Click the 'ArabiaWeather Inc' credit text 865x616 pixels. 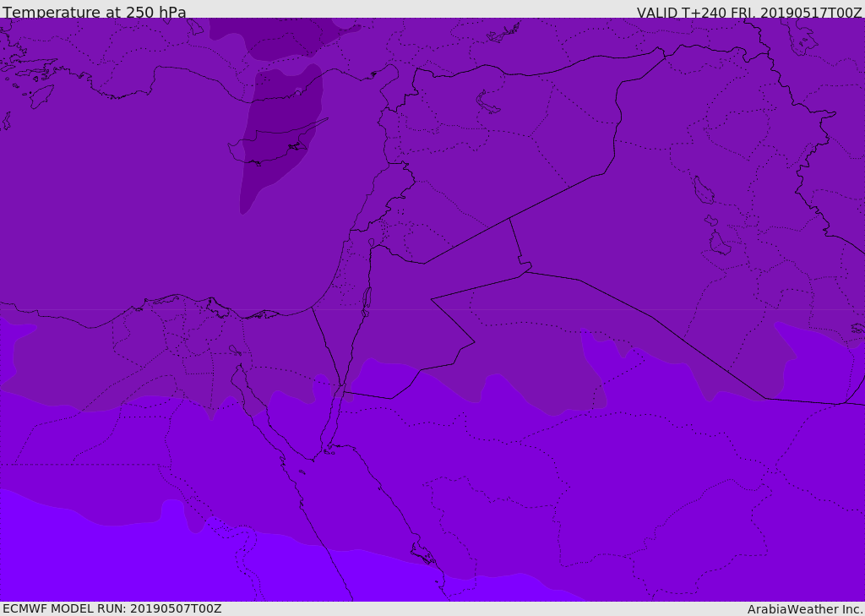tap(804, 609)
